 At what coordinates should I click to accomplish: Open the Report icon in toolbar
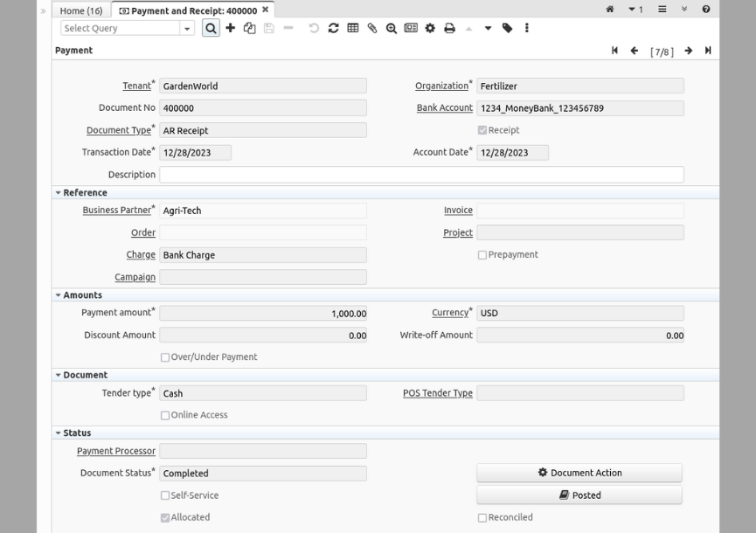click(411, 28)
